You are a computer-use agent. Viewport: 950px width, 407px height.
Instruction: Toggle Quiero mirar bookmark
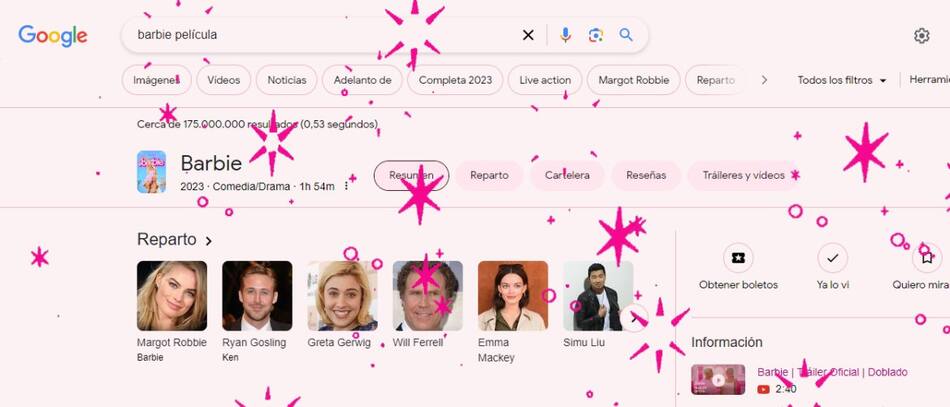tap(927, 258)
